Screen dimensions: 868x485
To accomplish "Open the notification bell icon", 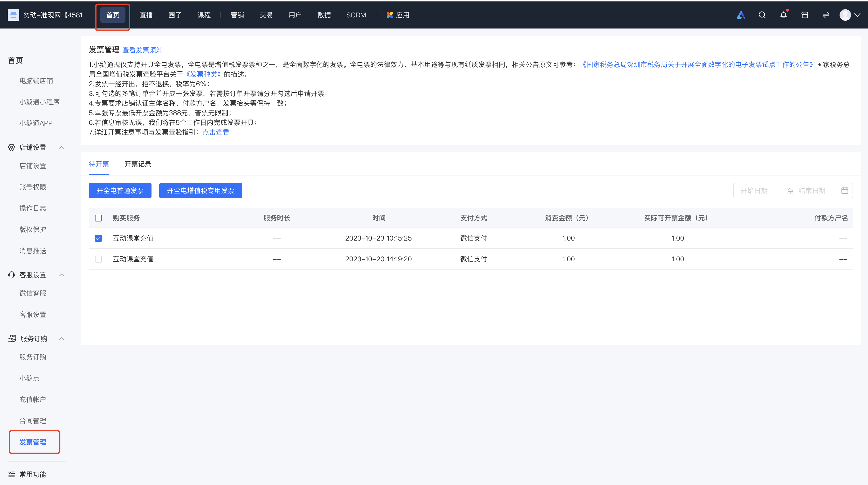I will click(783, 15).
